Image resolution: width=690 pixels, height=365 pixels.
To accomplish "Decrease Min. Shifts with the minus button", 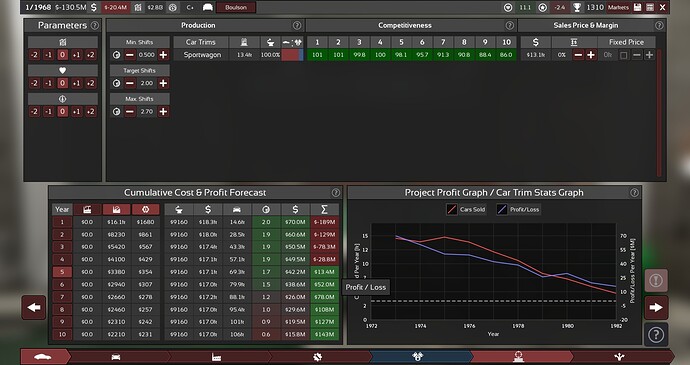I will (x=130, y=55).
